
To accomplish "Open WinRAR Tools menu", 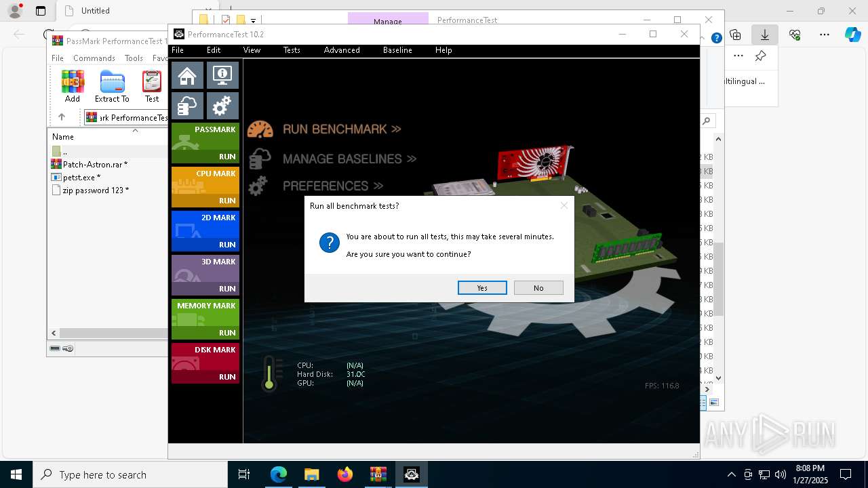I will tap(134, 58).
